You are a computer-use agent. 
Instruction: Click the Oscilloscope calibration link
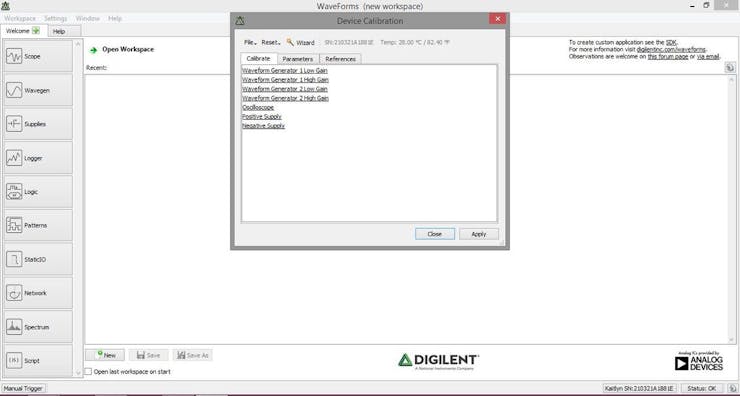coord(258,107)
